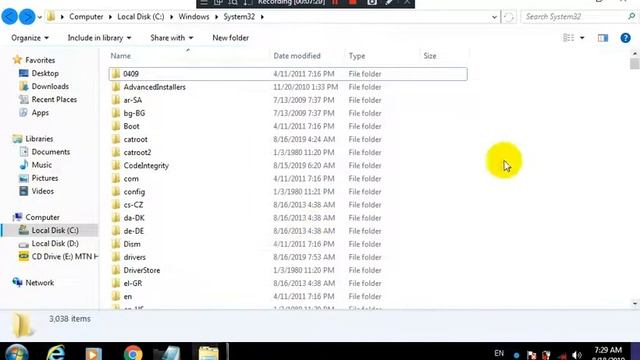Screen dimensions: 640x360
Task: Click the vertical scrollbar thumb of file list
Action: coord(634,64)
